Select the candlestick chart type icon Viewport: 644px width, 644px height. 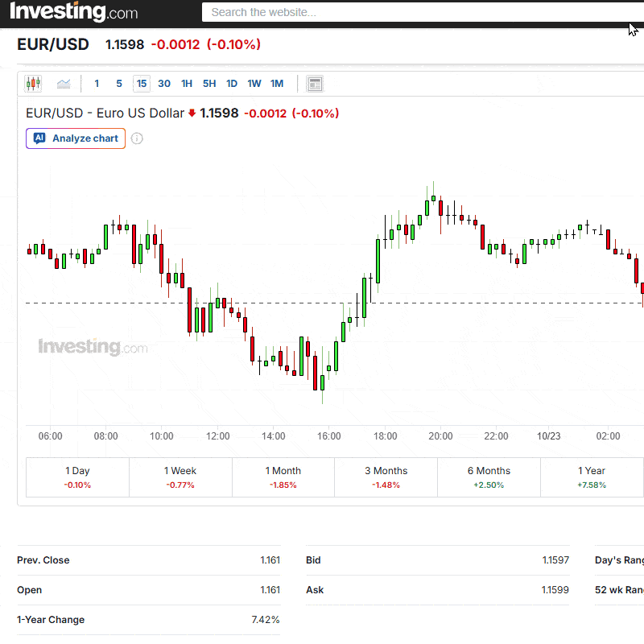pyautogui.click(x=33, y=84)
